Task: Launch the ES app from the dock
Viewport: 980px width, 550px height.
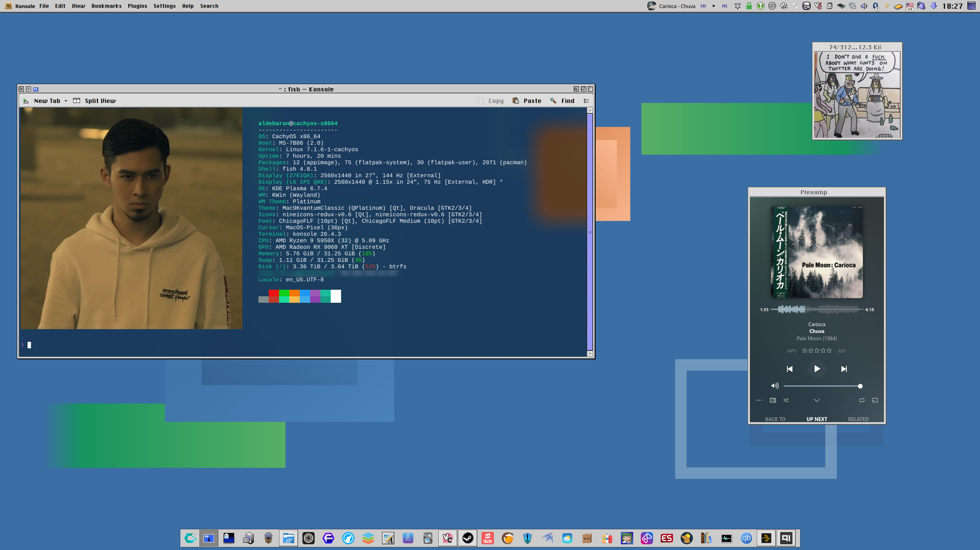Action: (667, 538)
